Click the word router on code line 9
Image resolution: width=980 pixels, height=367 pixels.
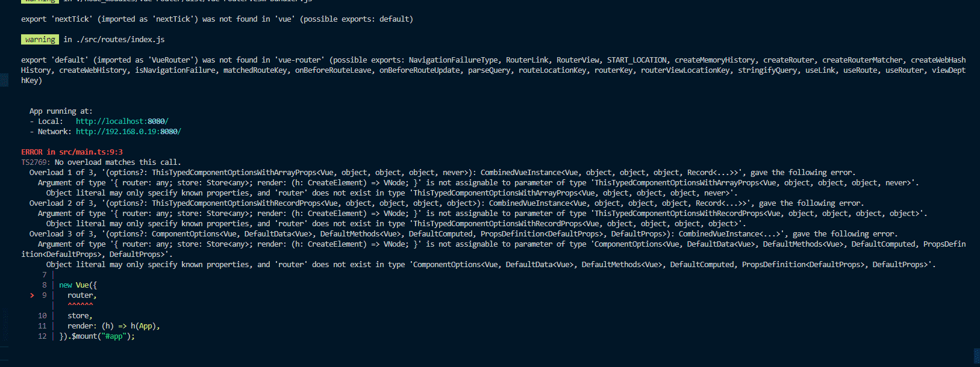pos(80,295)
